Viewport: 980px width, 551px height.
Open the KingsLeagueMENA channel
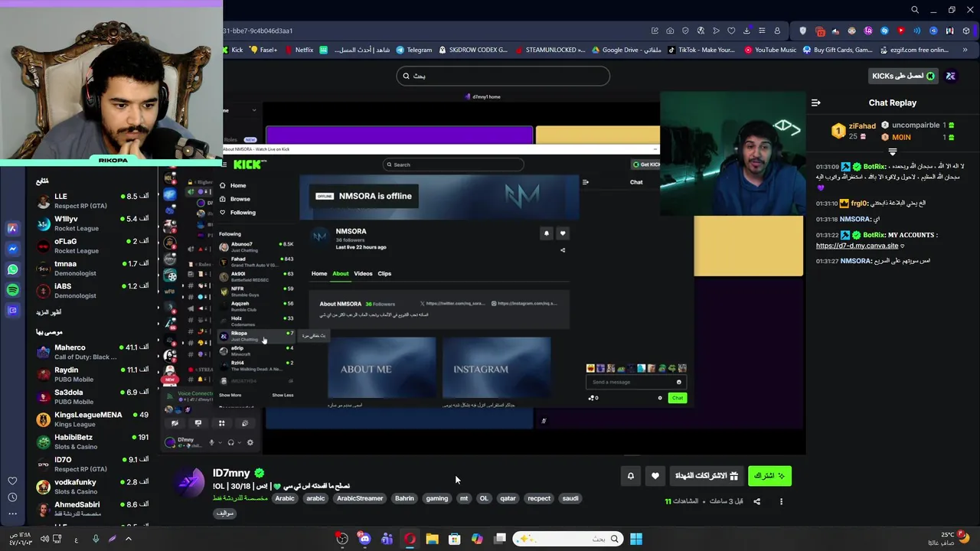tap(93, 419)
